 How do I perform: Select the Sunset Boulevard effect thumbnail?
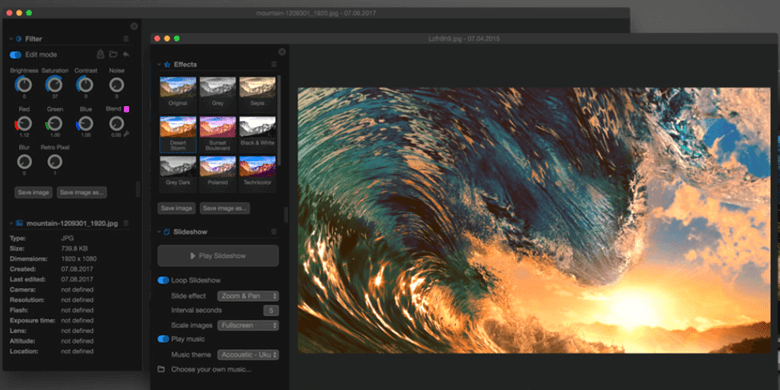tap(218, 134)
